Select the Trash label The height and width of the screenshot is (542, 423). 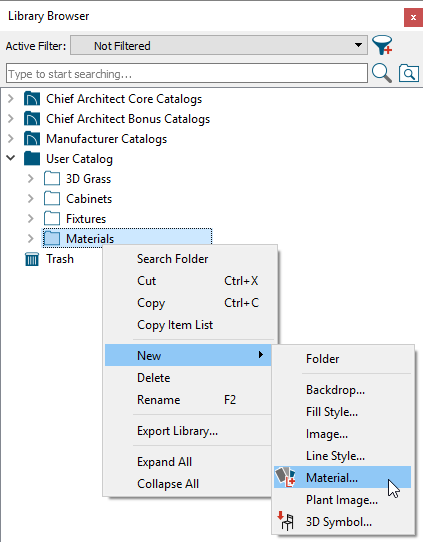tap(60, 259)
